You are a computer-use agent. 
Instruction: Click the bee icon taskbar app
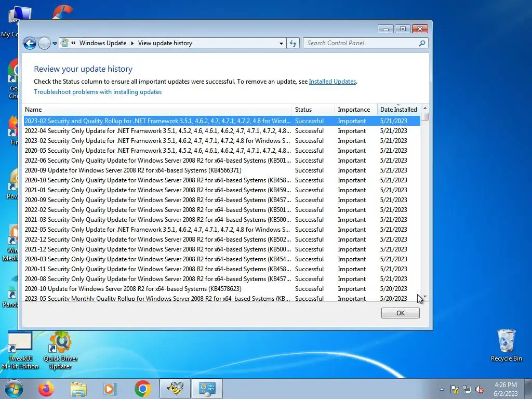[x=175, y=389]
